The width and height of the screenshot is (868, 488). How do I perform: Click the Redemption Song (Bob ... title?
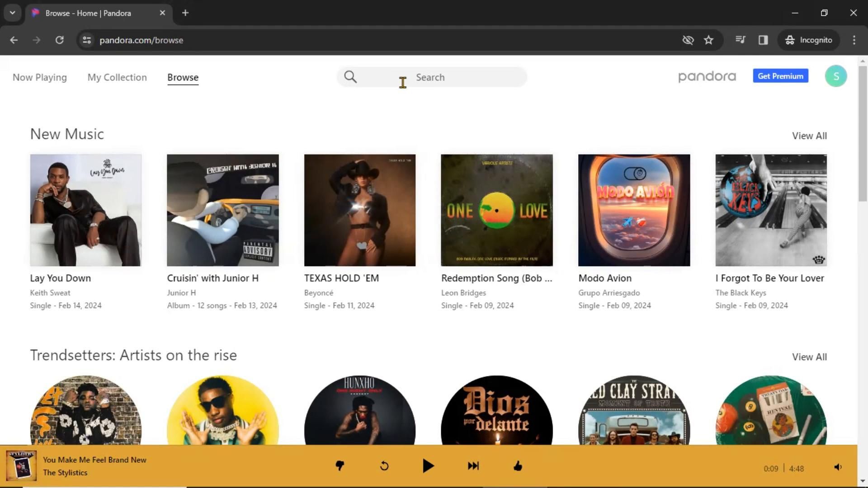click(496, 278)
